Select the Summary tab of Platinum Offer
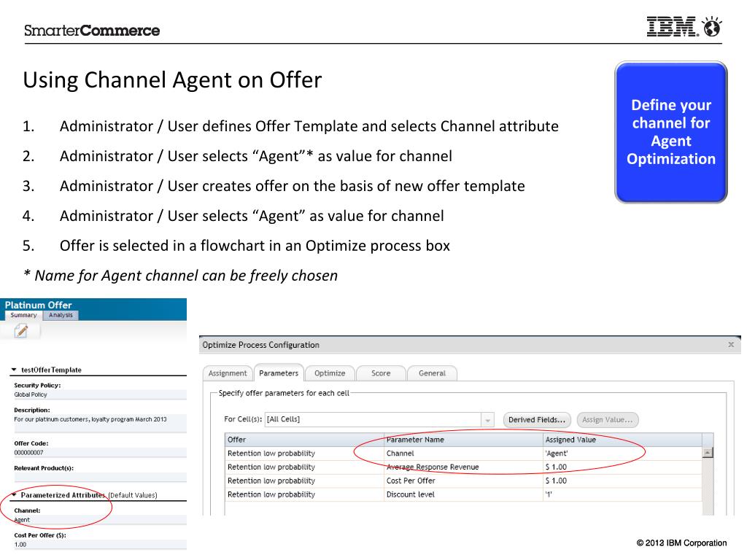 click(x=23, y=315)
